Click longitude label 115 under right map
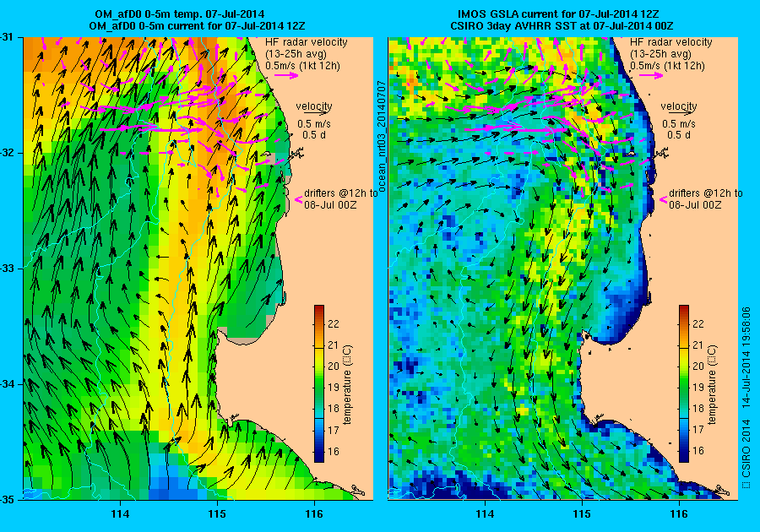760x532 pixels. 582,514
